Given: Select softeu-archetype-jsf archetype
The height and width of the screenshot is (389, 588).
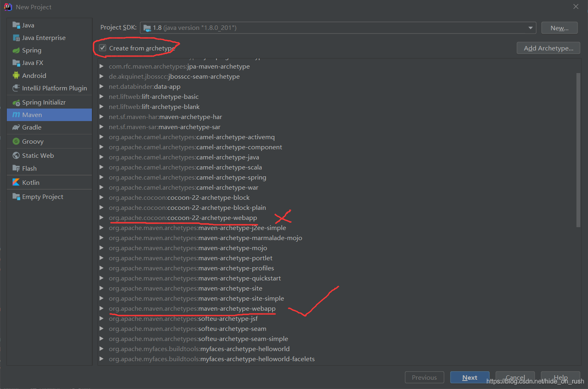Looking at the screenshot, I should coord(183,318).
